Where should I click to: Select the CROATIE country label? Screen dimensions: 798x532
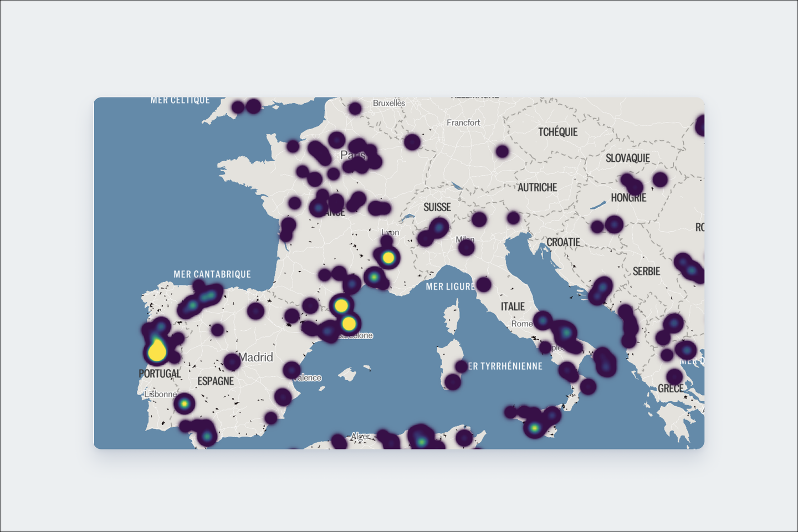point(564,242)
